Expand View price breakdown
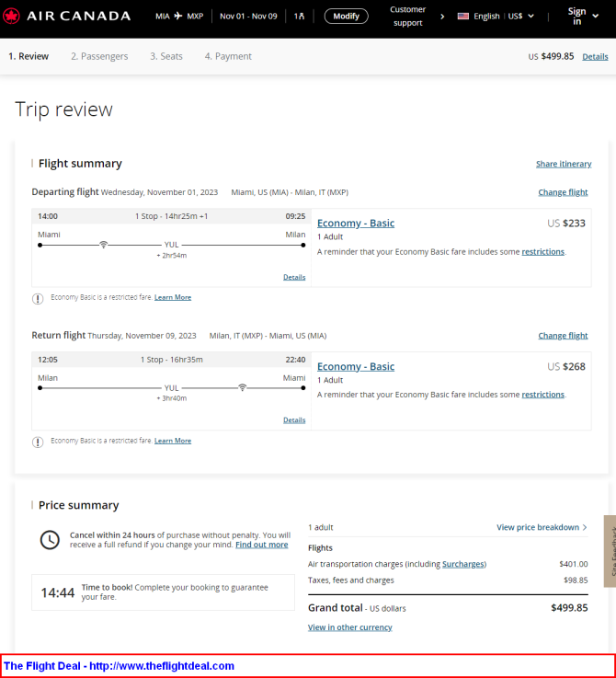This screenshot has height=678, width=616. (x=542, y=527)
